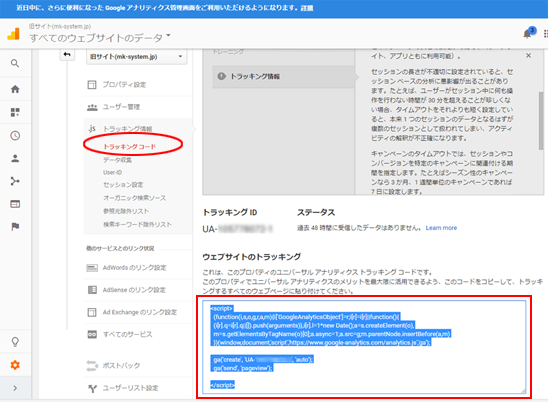The width and height of the screenshot is (548, 402).
Task: Open behavior window icon
Action: click(x=15, y=204)
